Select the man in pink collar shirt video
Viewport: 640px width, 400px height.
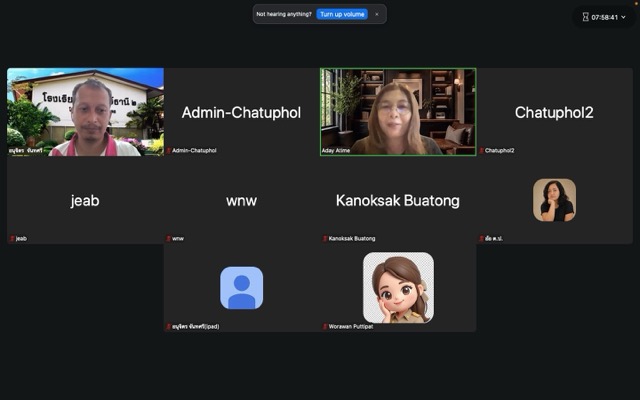point(85,112)
